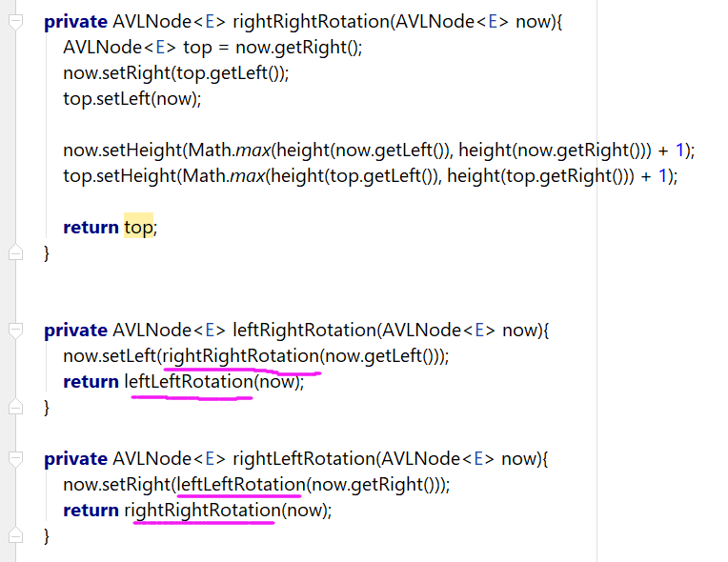This screenshot has height=562, width=728.
Task: Click underlined 'rightRightRotation' call in now.setLeft line
Action: [x=241, y=356]
